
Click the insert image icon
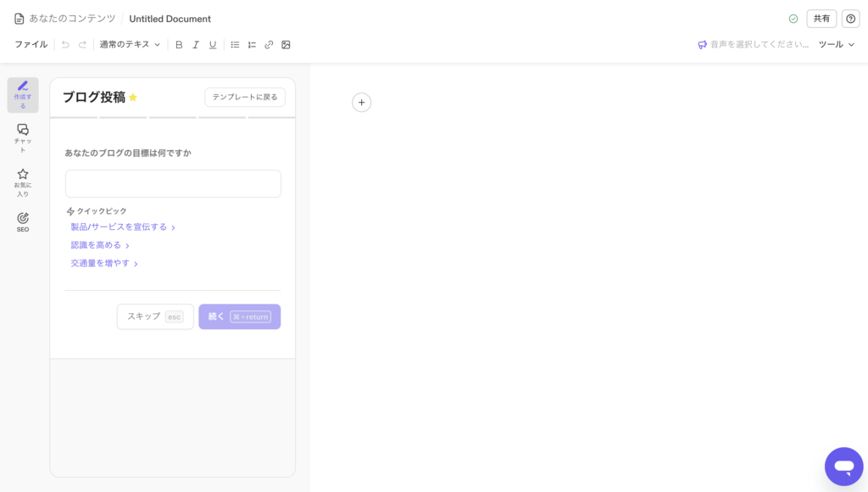pyautogui.click(x=286, y=45)
